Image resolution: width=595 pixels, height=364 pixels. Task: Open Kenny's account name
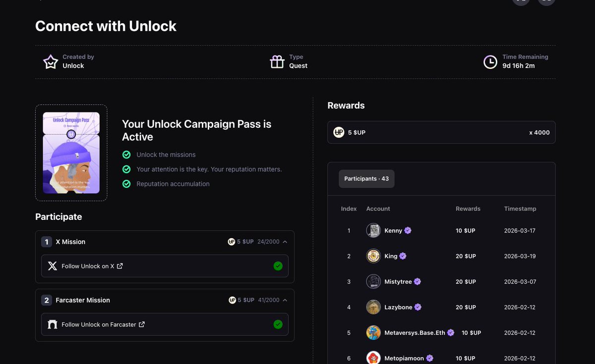pos(393,230)
